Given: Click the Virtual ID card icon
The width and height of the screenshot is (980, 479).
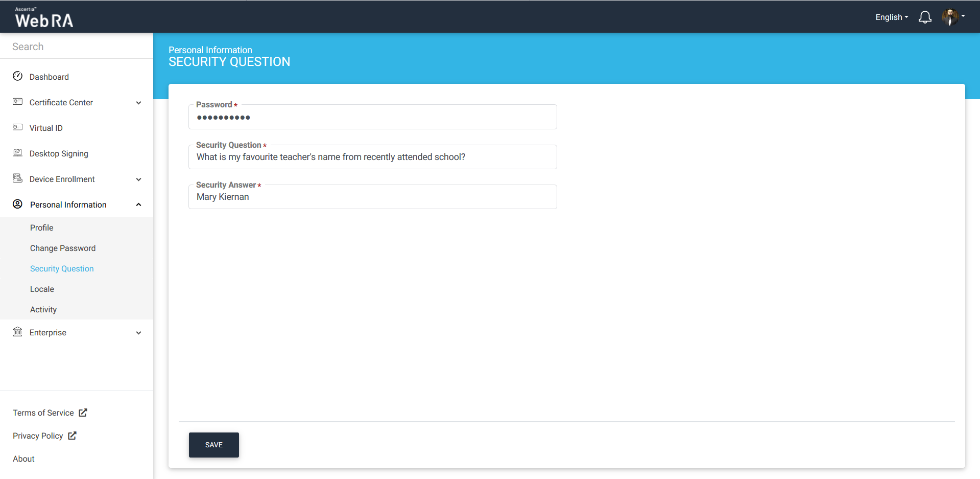Looking at the screenshot, I should pyautogui.click(x=17, y=127).
